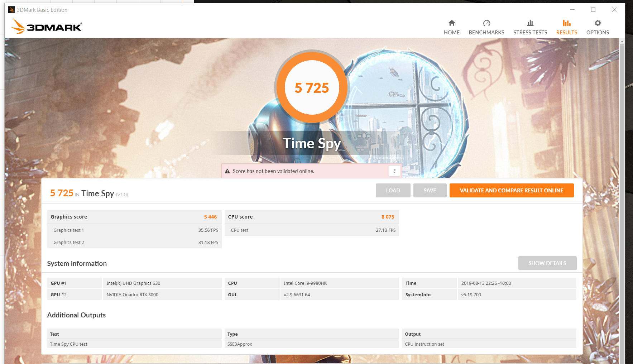Viewport: 633px width, 364px height.
Task: Click the CPU score value 8 075
Action: coord(388,217)
